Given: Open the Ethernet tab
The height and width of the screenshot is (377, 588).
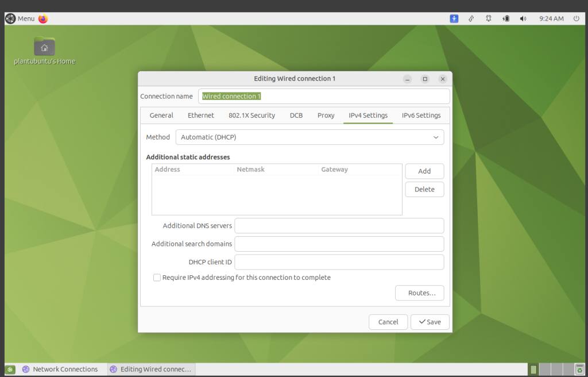Looking at the screenshot, I should click(x=200, y=116).
